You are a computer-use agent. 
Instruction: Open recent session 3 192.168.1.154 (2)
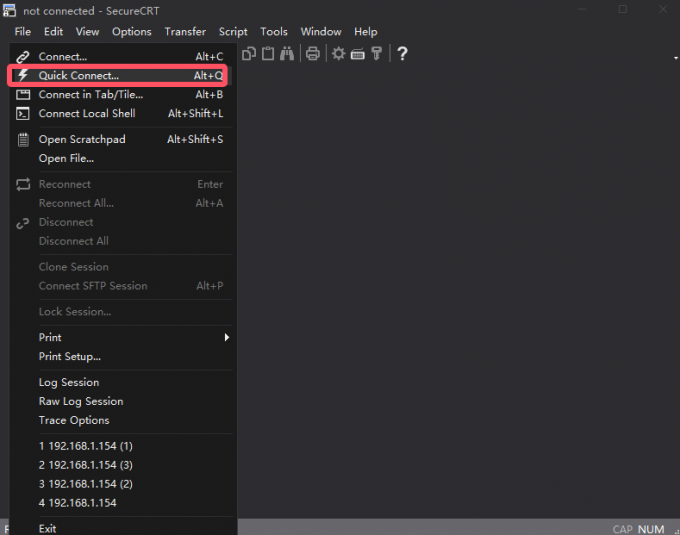tap(121, 484)
